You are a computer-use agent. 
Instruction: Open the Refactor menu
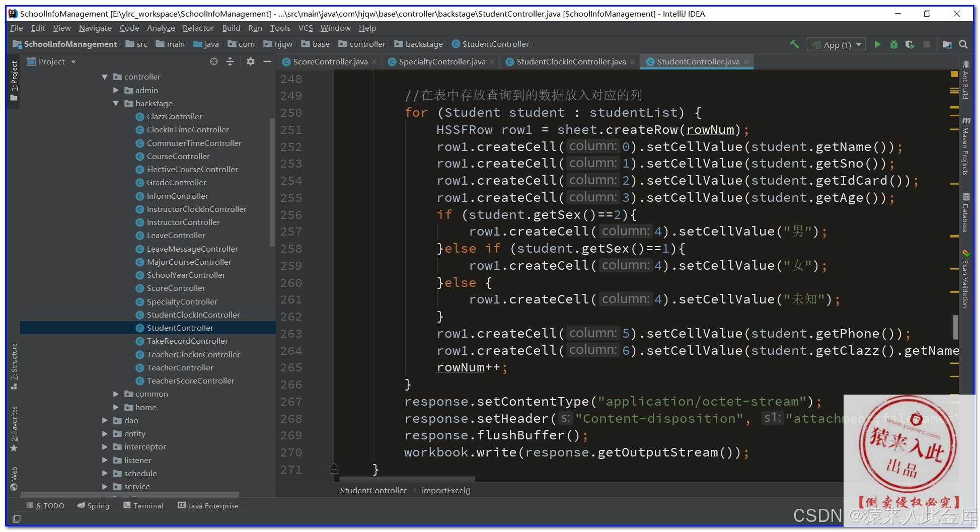[198, 28]
